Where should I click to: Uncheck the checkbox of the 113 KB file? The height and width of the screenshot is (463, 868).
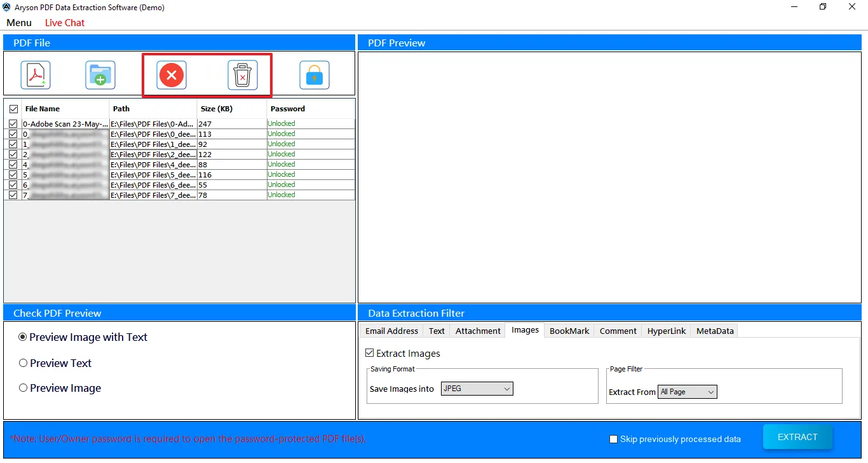coord(13,134)
